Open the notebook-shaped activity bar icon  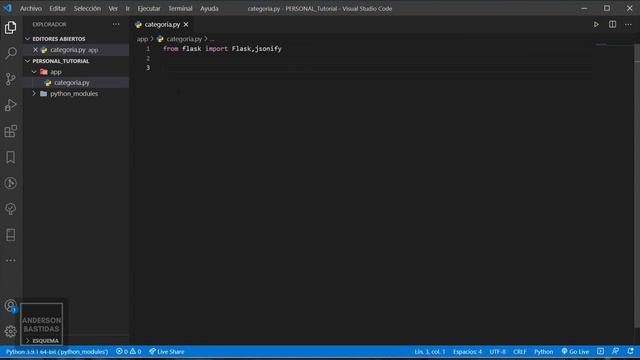(x=11, y=235)
